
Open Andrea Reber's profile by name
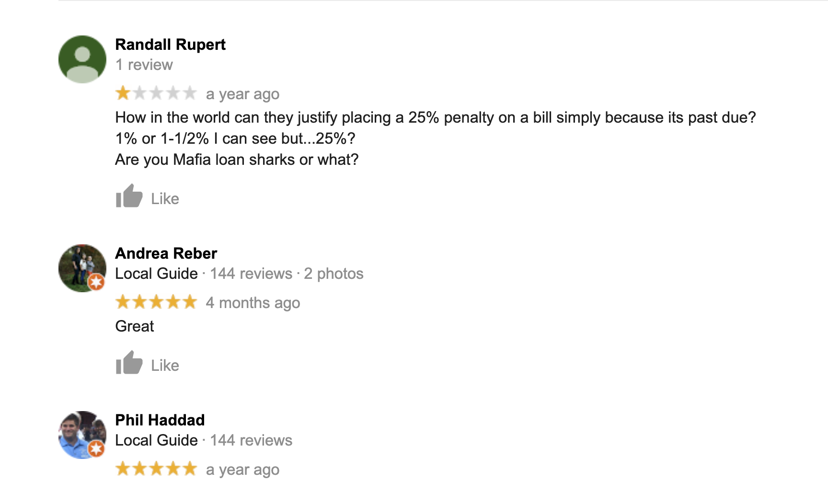[166, 253]
